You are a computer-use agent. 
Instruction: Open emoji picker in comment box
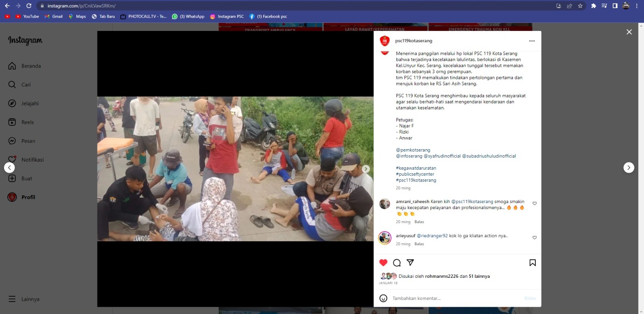tap(383, 298)
